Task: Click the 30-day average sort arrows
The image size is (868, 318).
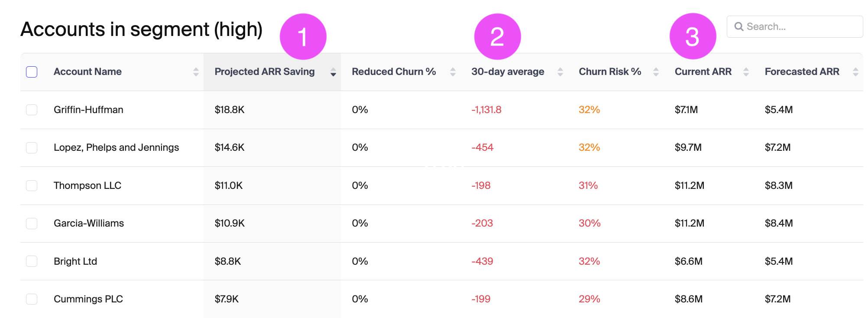Action: [x=560, y=72]
